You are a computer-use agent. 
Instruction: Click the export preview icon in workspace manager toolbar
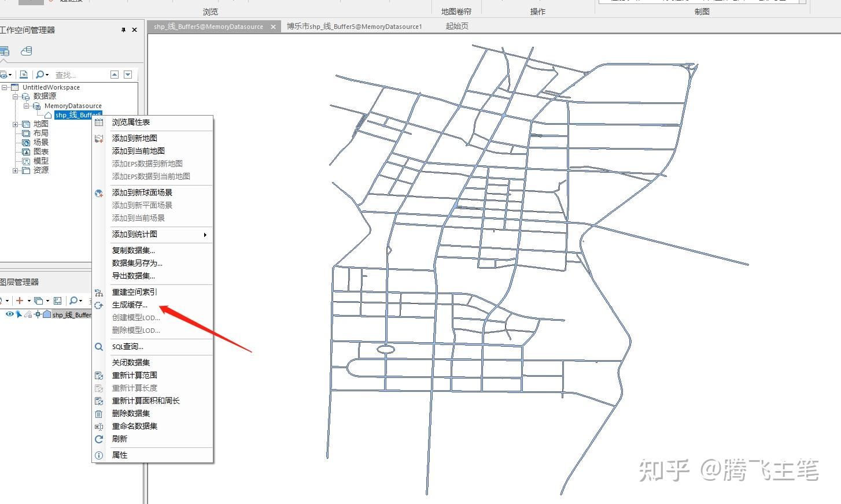23,74
